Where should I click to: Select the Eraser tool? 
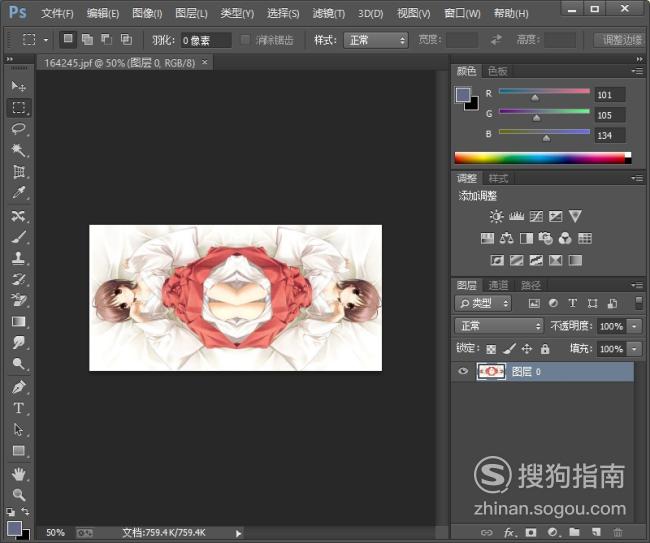pyautogui.click(x=18, y=300)
